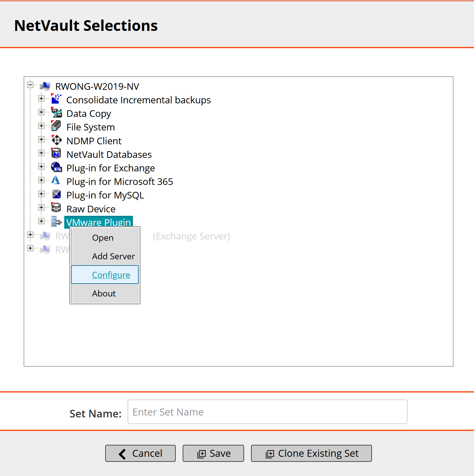
Task: Select the Plug-in for Microsoft 365 label
Action: pyautogui.click(x=120, y=182)
